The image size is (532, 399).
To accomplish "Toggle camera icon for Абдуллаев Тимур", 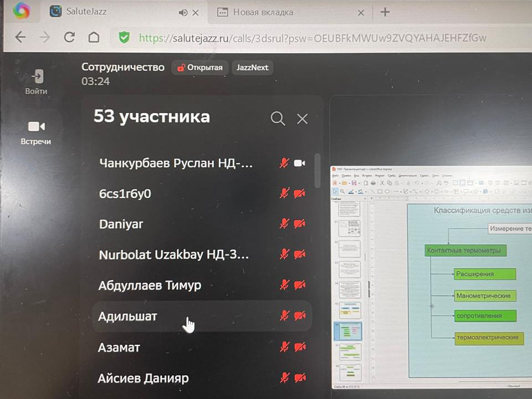I will pyautogui.click(x=300, y=285).
